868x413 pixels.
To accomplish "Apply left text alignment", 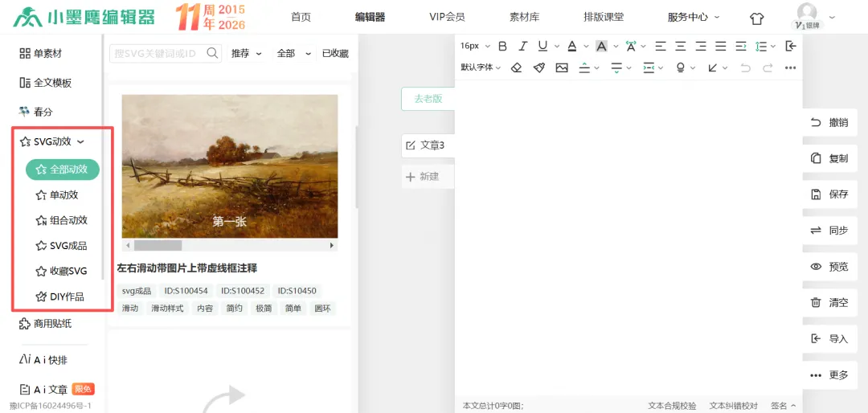I will tap(661, 46).
